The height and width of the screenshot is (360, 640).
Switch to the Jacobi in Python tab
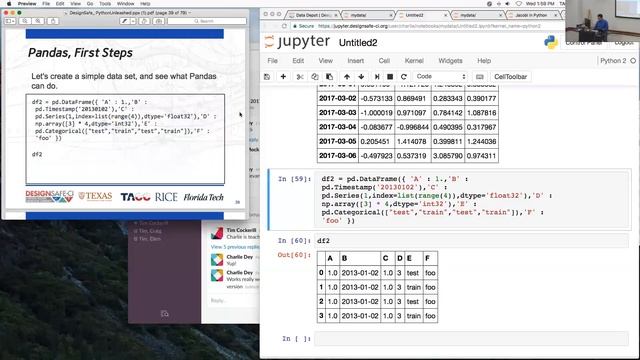(532, 15)
